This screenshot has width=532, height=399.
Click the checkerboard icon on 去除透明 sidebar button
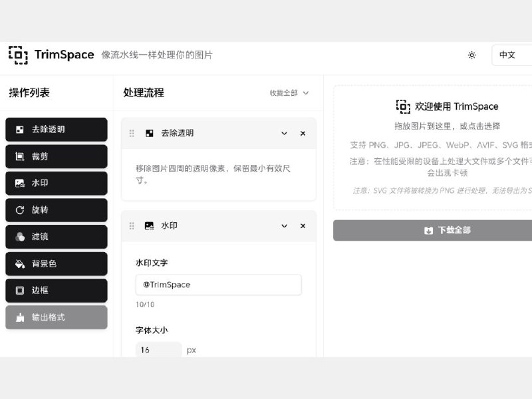click(20, 130)
